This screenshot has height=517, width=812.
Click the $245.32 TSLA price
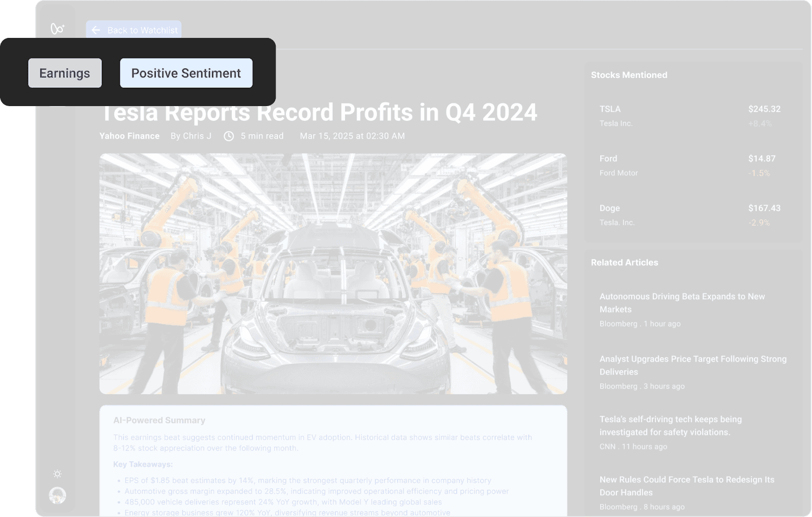pos(764,109)
